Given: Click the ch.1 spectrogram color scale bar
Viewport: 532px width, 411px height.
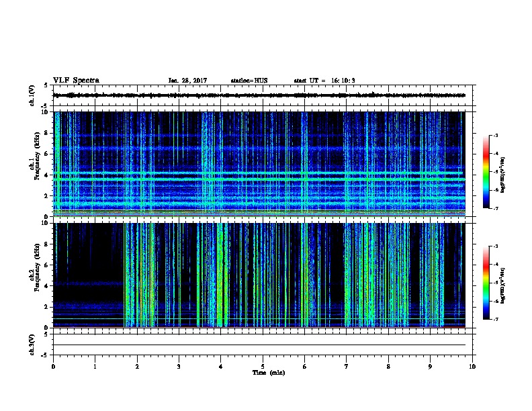Looking at the screenshot, I should click(486, 172).
